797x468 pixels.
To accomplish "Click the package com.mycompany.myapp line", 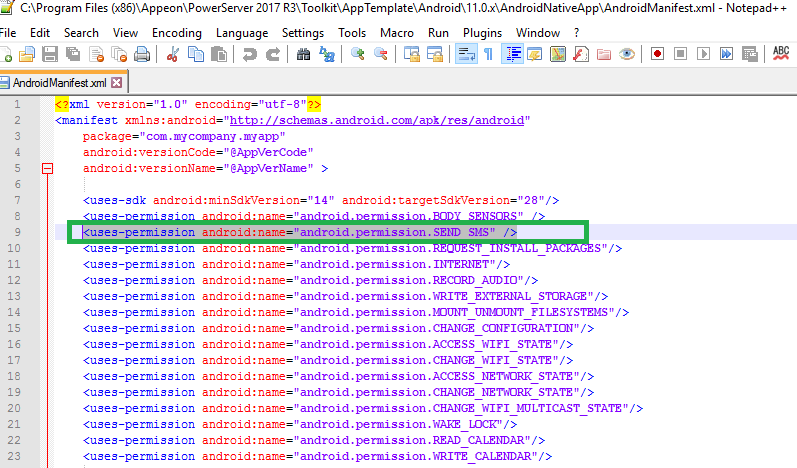I will [x=184, y=136].
